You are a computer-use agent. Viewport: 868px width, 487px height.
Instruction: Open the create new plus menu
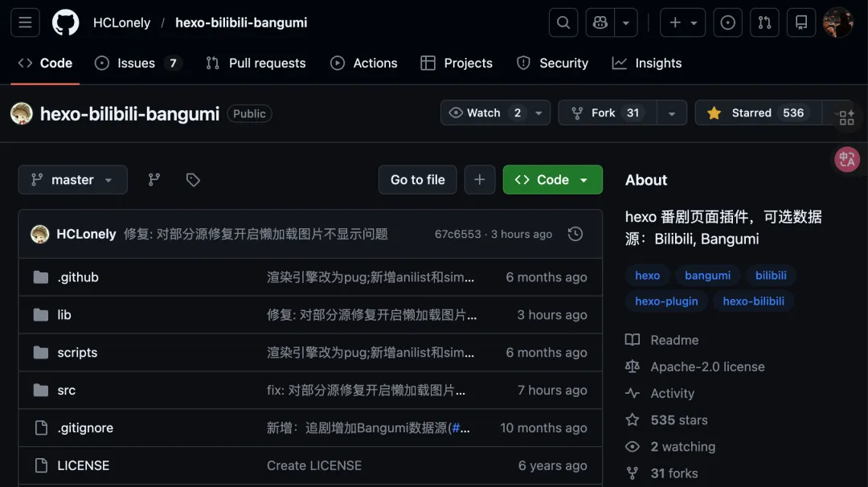point(682,23)
